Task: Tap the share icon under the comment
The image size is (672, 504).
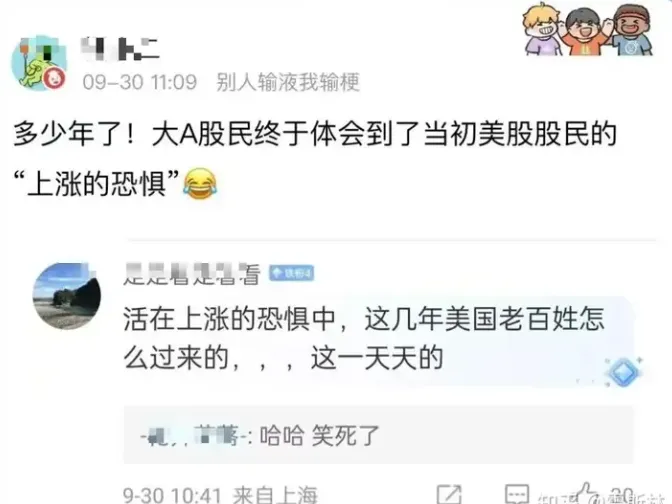Action: [449, 495]
